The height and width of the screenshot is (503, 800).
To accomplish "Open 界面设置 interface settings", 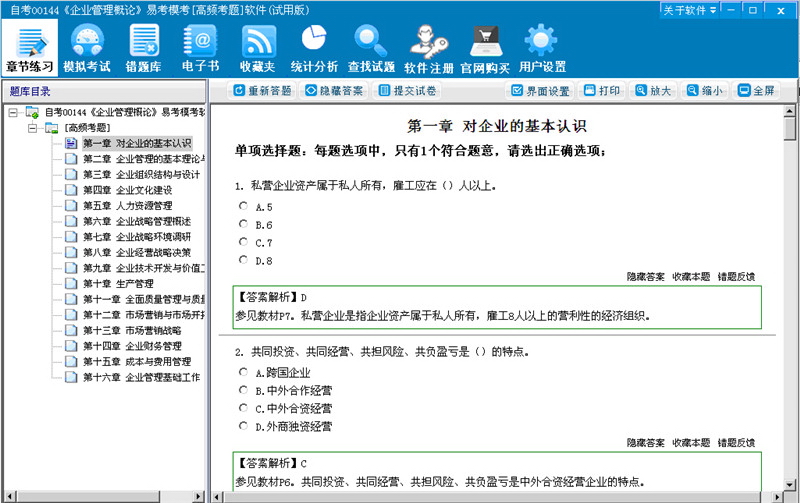I will pyautogui.click(x=540, y=91).
